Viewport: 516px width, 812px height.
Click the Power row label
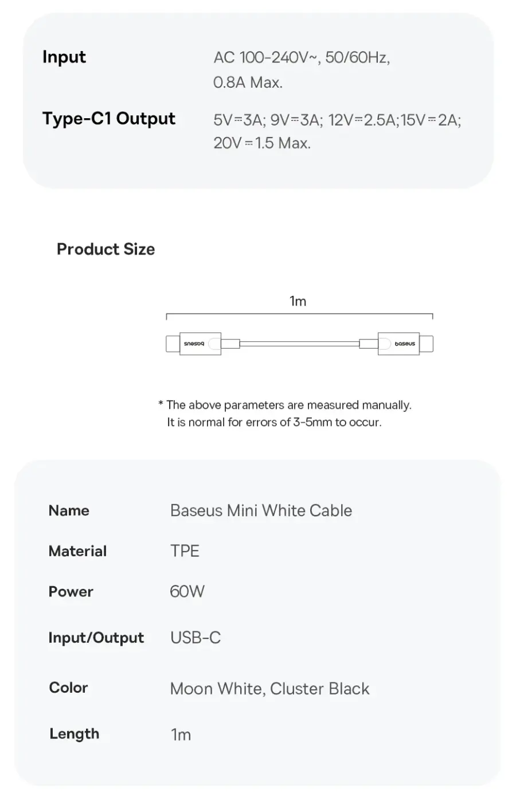click(x=71, y=591)
